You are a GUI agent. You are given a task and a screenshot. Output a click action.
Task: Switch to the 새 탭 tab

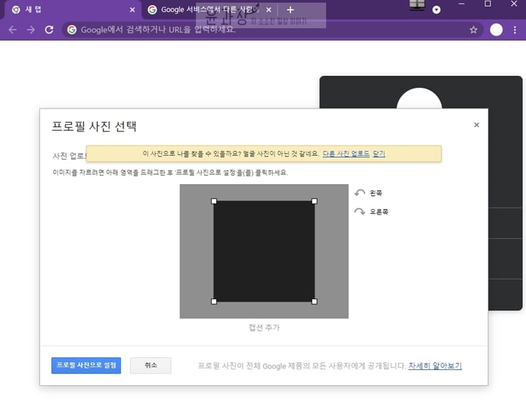(66, 10)
